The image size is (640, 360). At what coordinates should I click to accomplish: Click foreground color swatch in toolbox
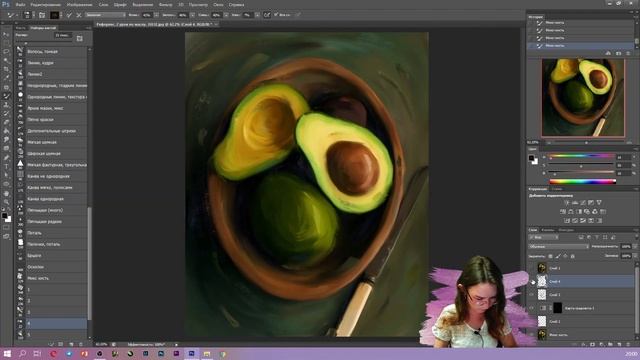coord(4,216)
